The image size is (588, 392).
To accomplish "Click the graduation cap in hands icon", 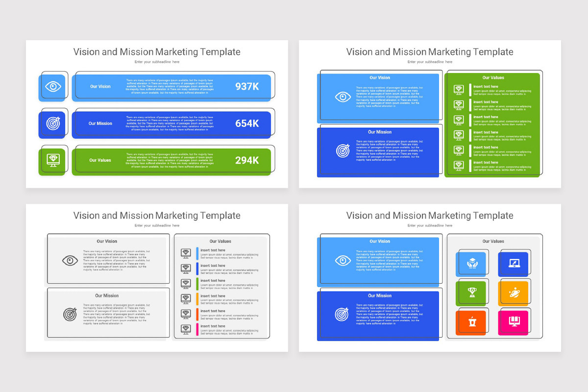I will 472,263.
